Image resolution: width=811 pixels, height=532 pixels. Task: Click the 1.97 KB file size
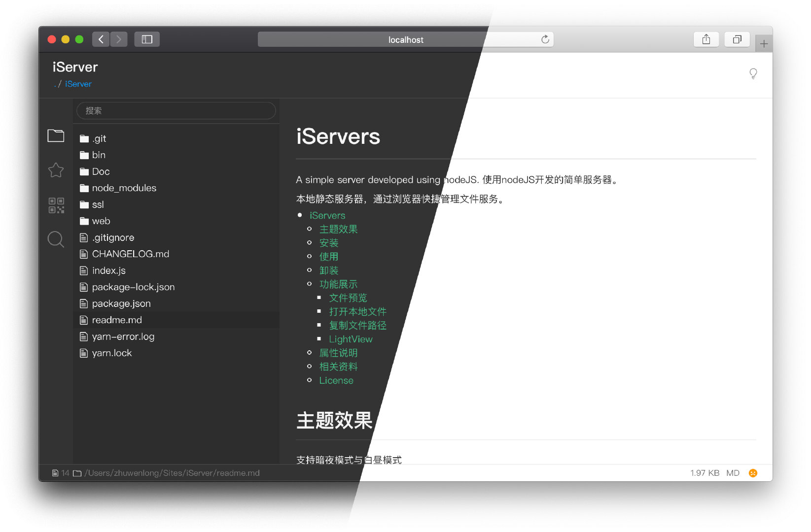coord(705,473)
